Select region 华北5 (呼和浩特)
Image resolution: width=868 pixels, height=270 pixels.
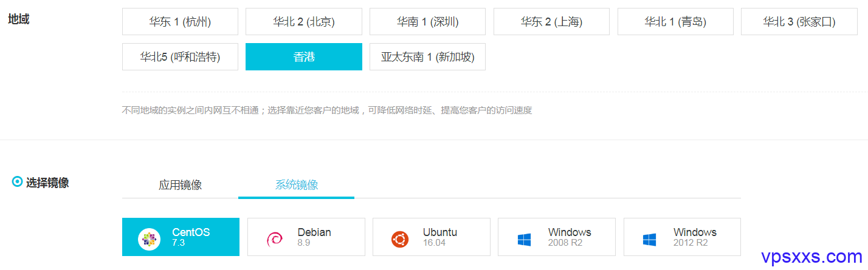pos(180,57)
